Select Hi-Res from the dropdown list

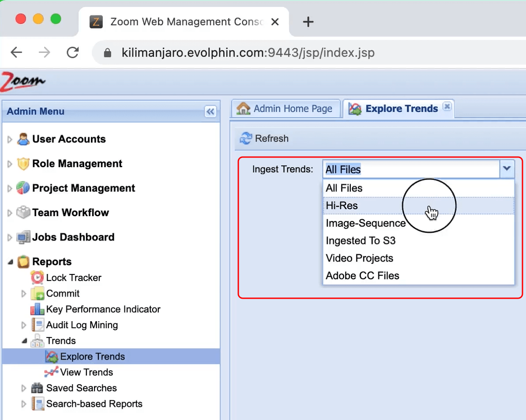418,205
